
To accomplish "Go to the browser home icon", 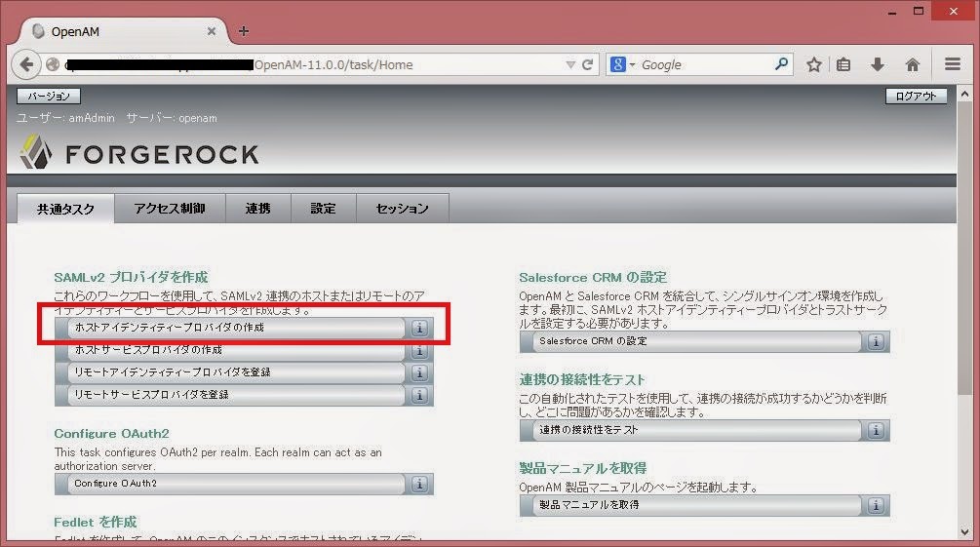I will pyautogui.click(x=913, y=64).
